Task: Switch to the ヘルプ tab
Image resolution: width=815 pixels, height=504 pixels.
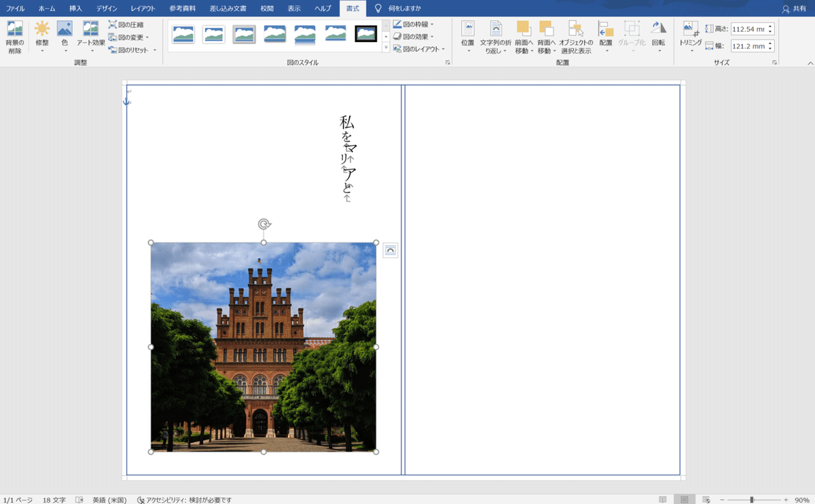Action: [x=323, y=8]
